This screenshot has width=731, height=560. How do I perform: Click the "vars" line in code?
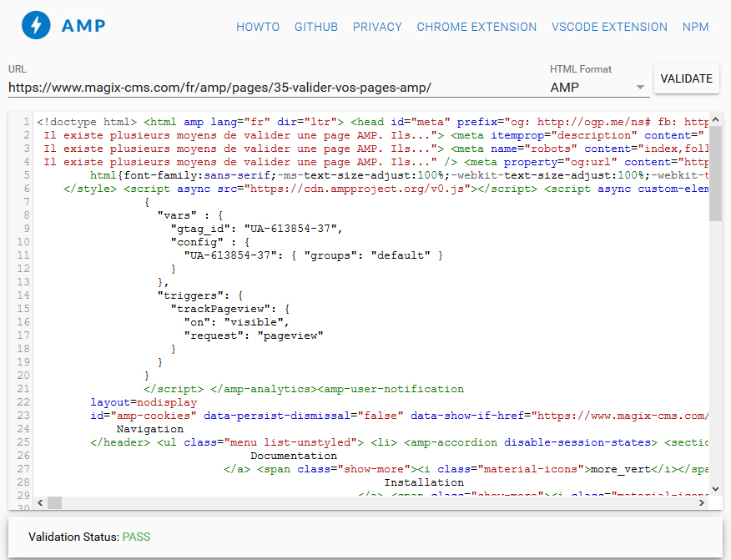tap(190, 215)
